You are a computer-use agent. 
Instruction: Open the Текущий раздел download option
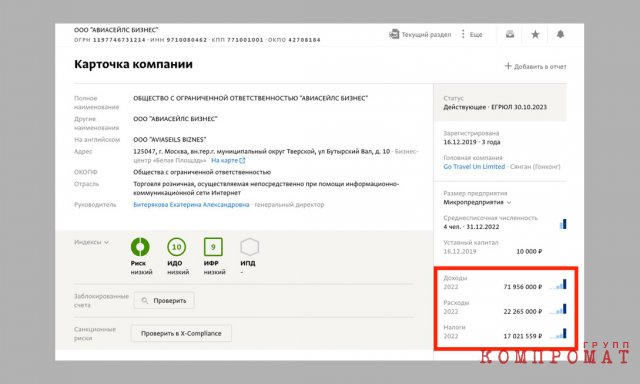pyautogui.click(x=420, y=35)
